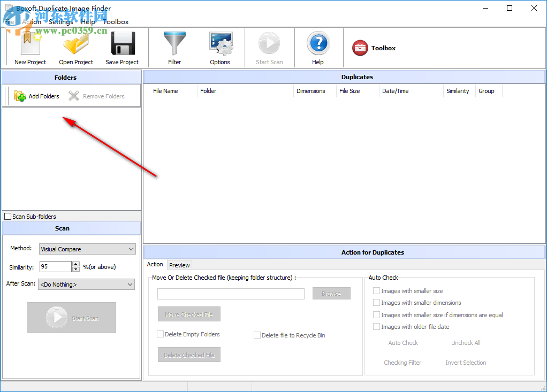547x392 pixels.
Task: Open the Filter tool icon
Action: tap(174, 47)
